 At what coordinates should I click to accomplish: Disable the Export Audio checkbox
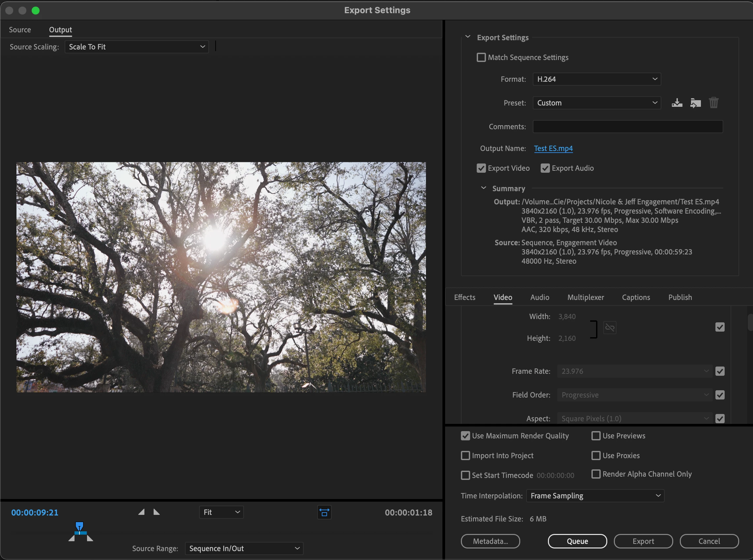[x=545, y=168]
